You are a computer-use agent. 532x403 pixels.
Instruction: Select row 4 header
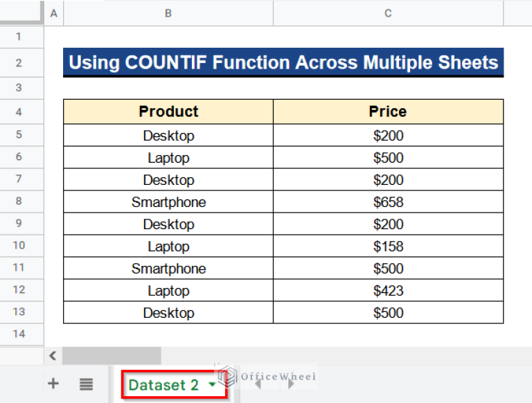click(19, 112)
